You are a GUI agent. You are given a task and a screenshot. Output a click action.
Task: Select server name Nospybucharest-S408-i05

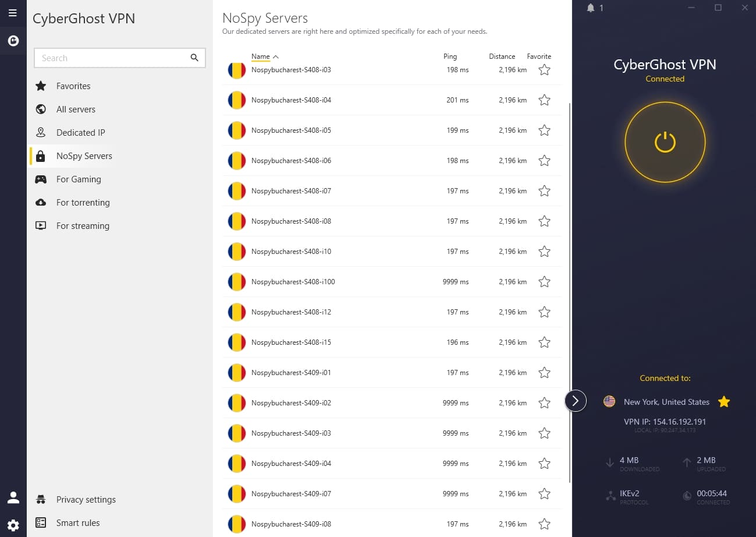291,130
